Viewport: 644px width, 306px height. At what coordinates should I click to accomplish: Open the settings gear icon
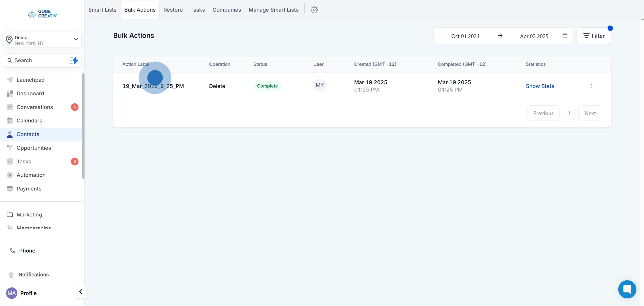click(x=314, y=10)
